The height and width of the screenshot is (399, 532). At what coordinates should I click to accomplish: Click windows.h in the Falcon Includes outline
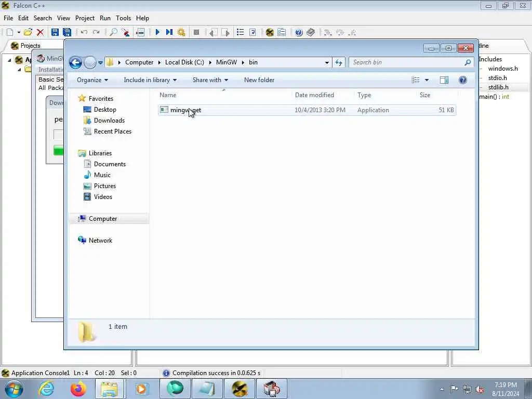(503, 69)
